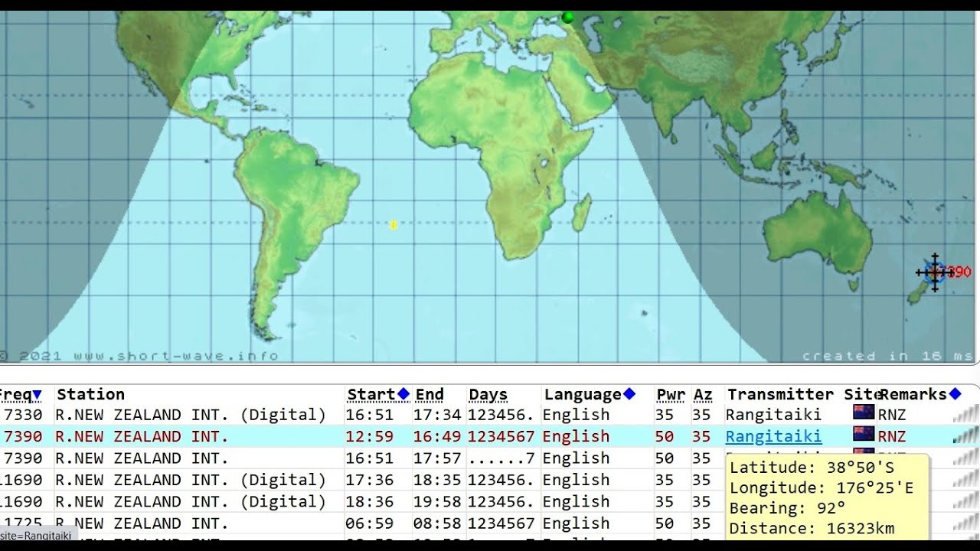Click the New Zealand flag in the 7390 12:59 row
Screen dimensions: 980x551
[x=864, y=434]
